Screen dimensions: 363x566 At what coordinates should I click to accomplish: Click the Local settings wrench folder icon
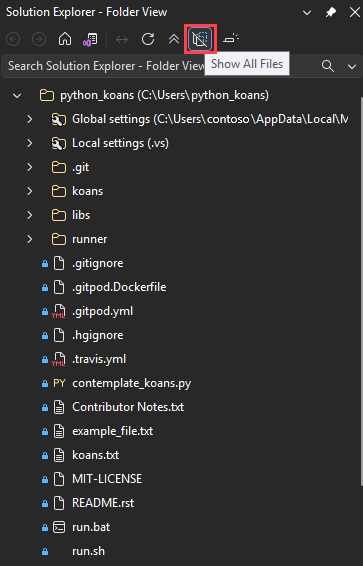tap(59, 144)
